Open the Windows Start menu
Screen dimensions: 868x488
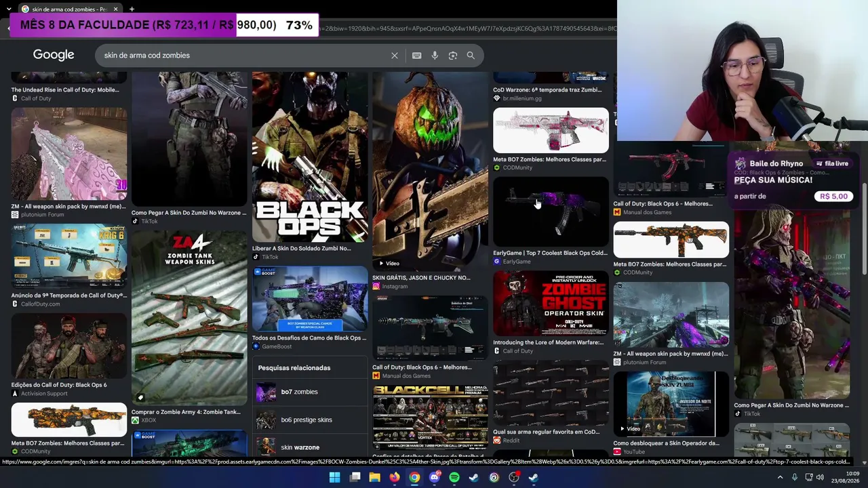(334, 478)
